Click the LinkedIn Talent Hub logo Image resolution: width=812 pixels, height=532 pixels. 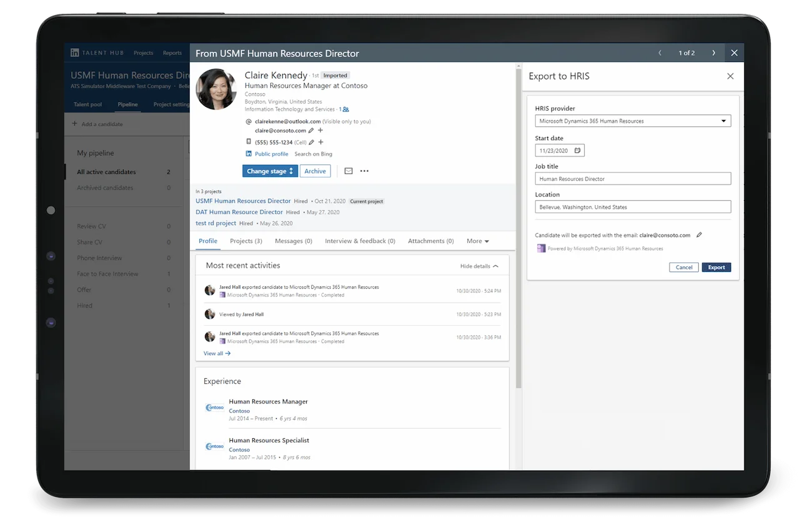click(75, 53)
